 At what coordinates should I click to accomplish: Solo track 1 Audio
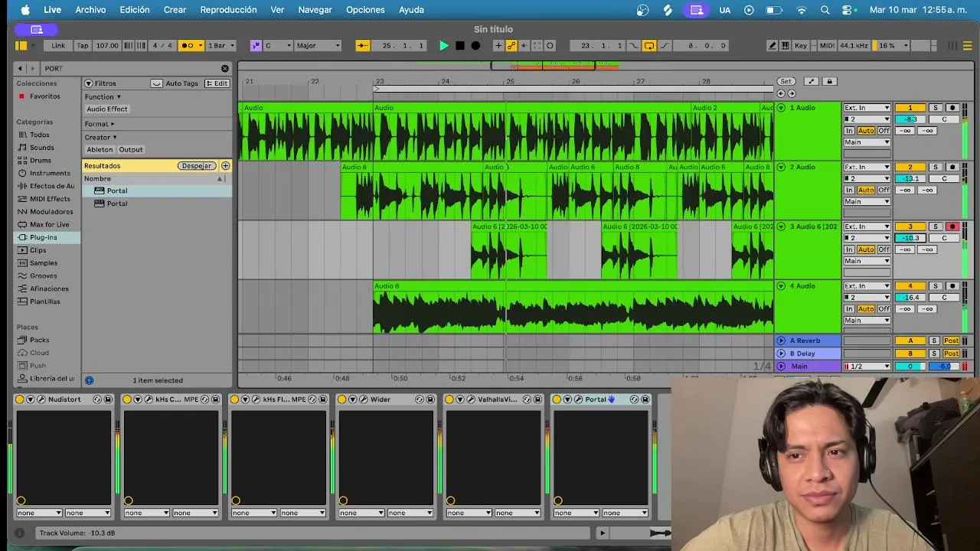[x=936, y=108]
